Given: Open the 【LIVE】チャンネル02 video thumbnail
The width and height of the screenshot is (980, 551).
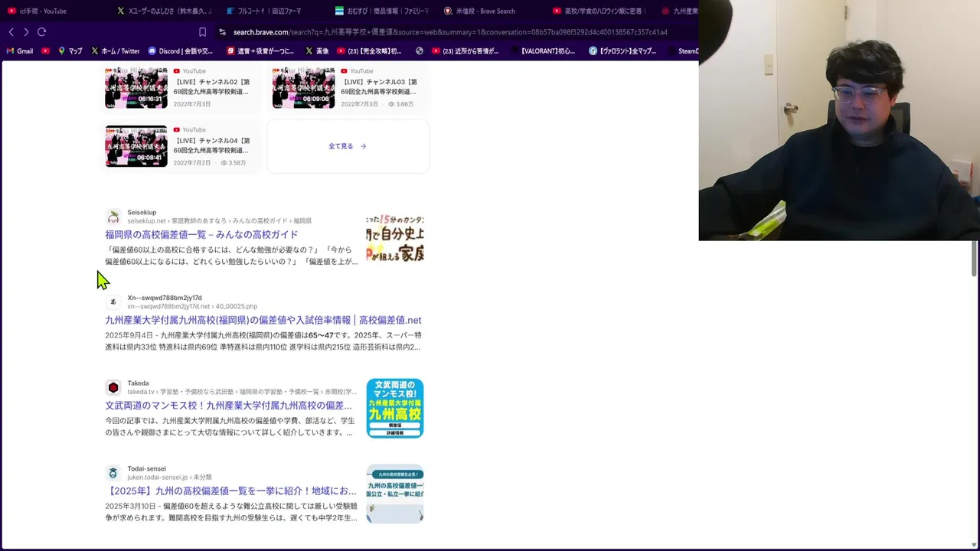Looking at the screenshot, I should point(136,87).
